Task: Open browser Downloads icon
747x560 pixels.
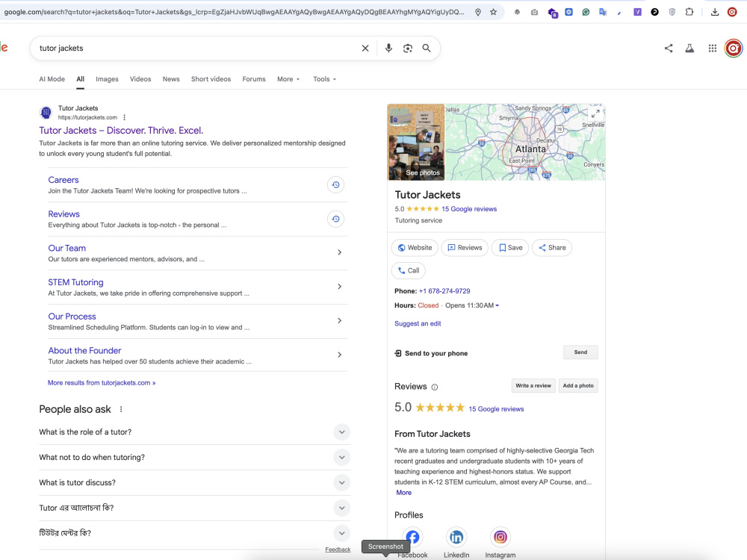Action: 715,12
